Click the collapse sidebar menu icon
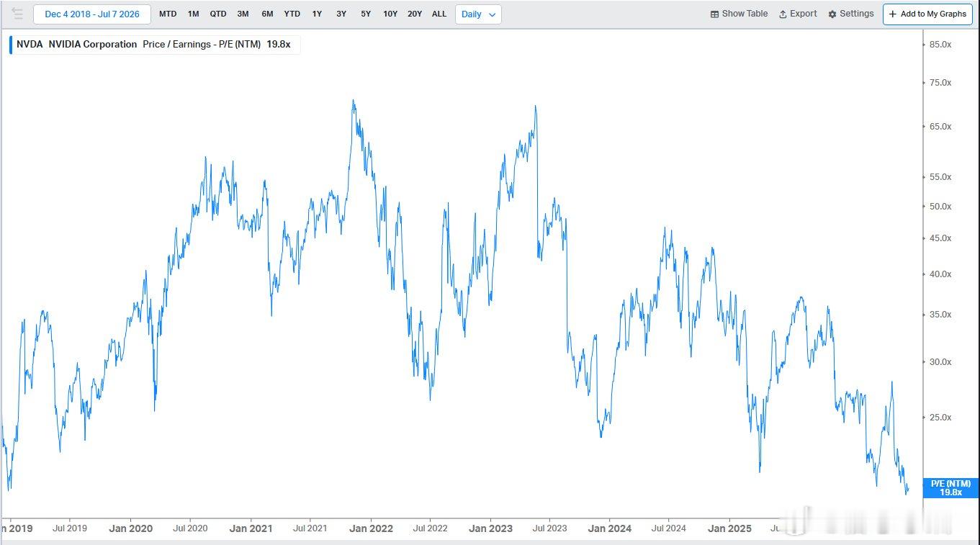Image resolution: width=980 pixels, height=545 pixels. pyautogui.click(x=17, y=14)
